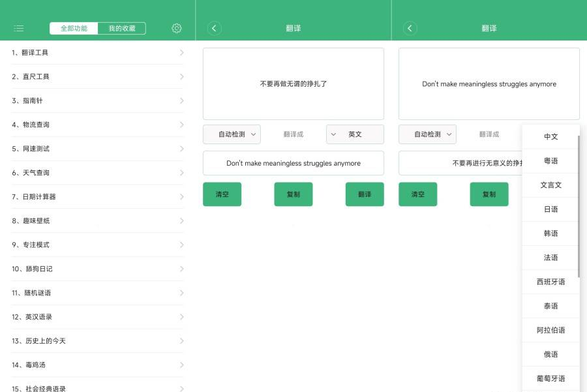
Task: Open the hamburger list menu icon
Action: pyautogui.click(x=19, y=28)
